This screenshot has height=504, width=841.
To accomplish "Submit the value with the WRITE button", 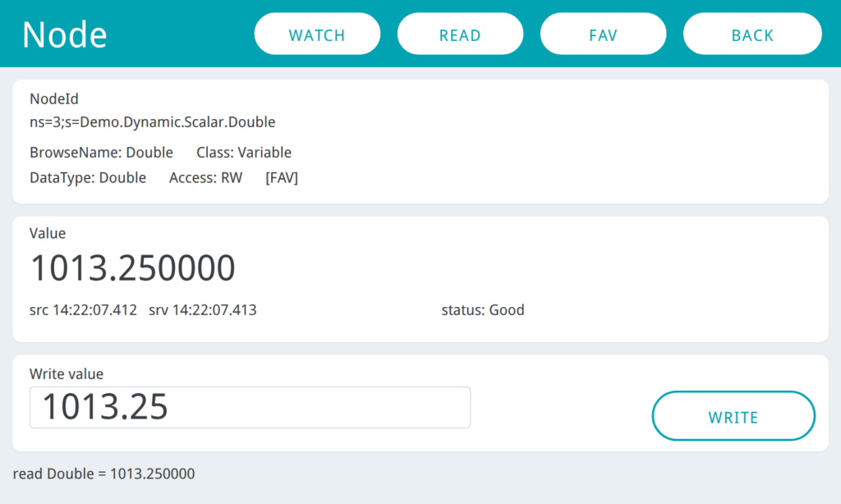I will click(733, 416).
